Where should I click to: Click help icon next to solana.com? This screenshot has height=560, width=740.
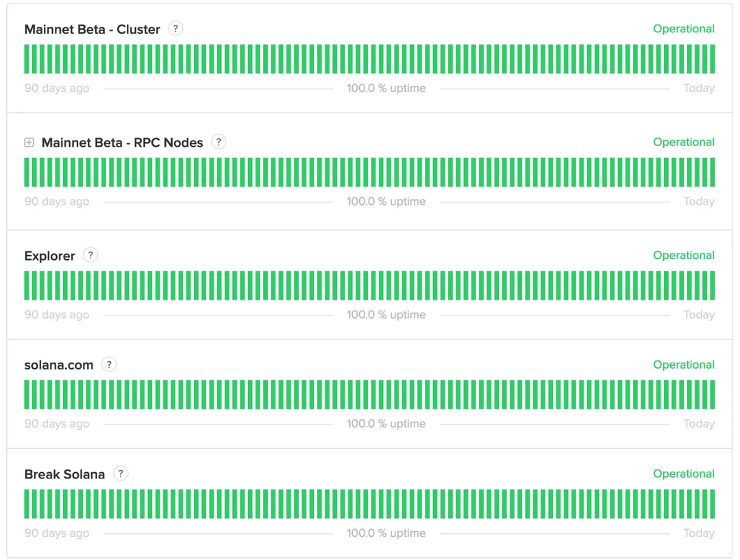109,365
